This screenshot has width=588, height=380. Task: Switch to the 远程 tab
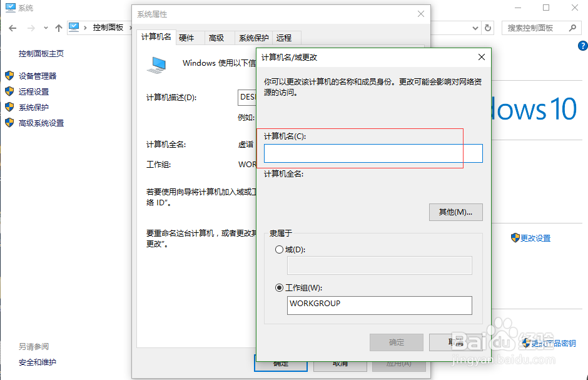[285, 38]
